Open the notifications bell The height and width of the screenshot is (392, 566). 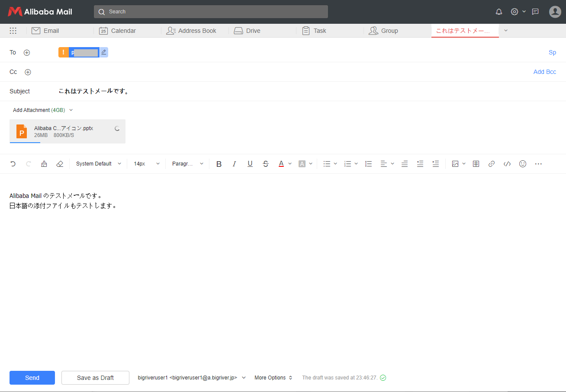pos(499,12)
